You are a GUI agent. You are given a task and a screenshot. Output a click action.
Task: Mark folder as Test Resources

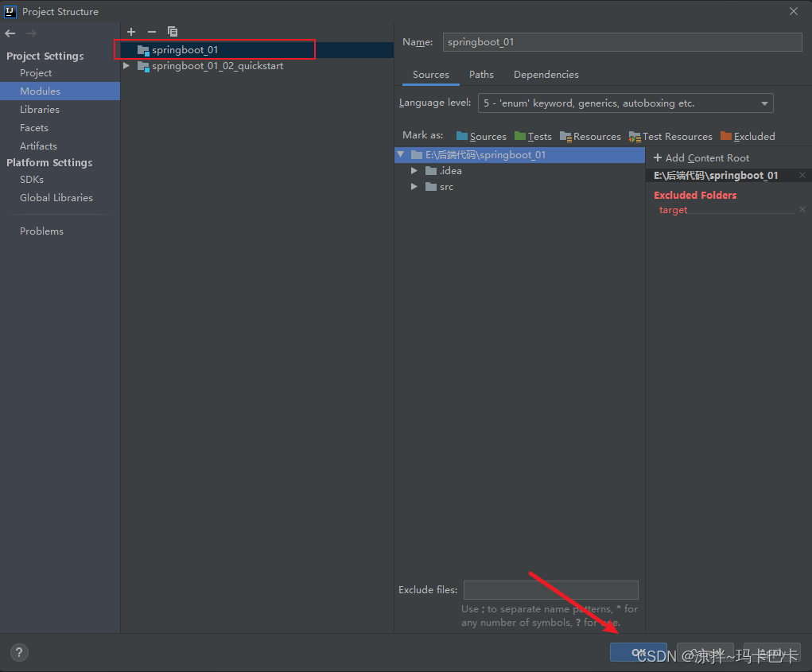click(x=670, y=136)
